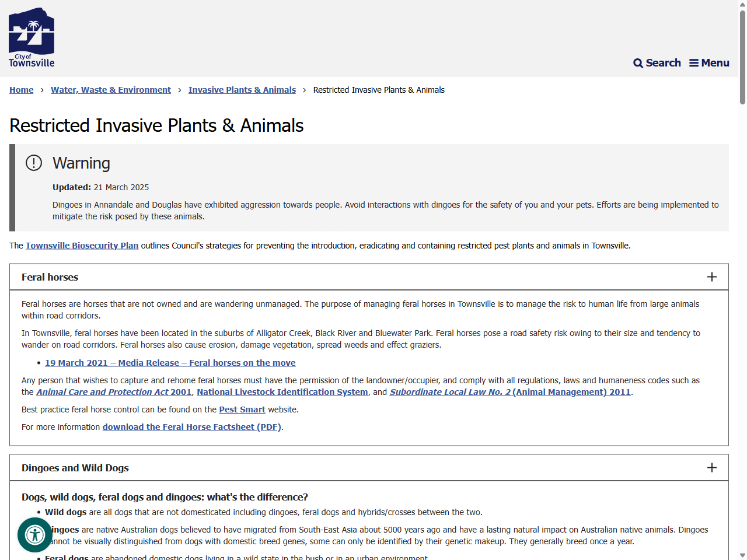Open the feral horses media release link
The width and height of the screenshot is (747, 560).
(170, 362)
